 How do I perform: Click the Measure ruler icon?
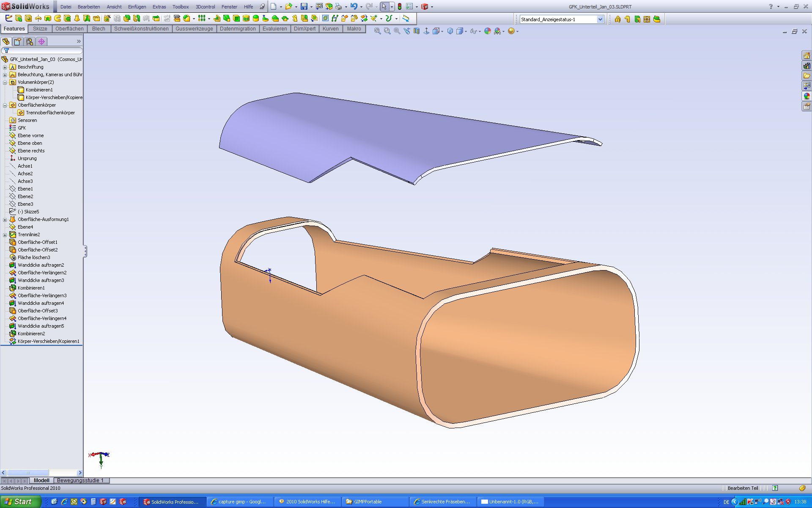(406, 18)
